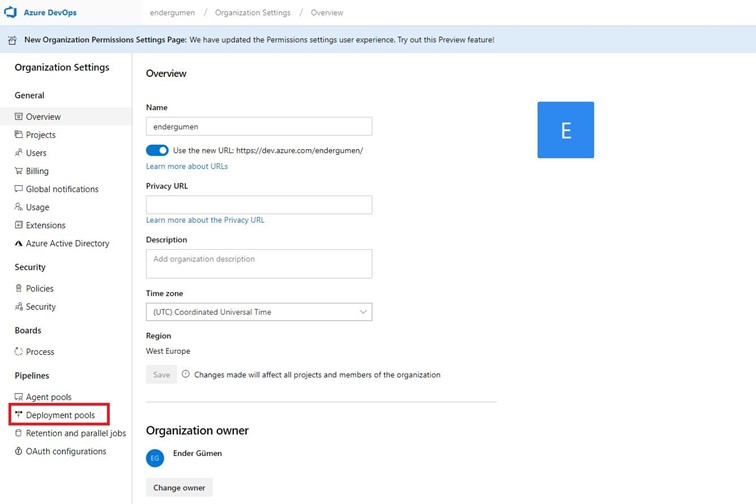Click the Billing cart icon

(x=18, y=171)
